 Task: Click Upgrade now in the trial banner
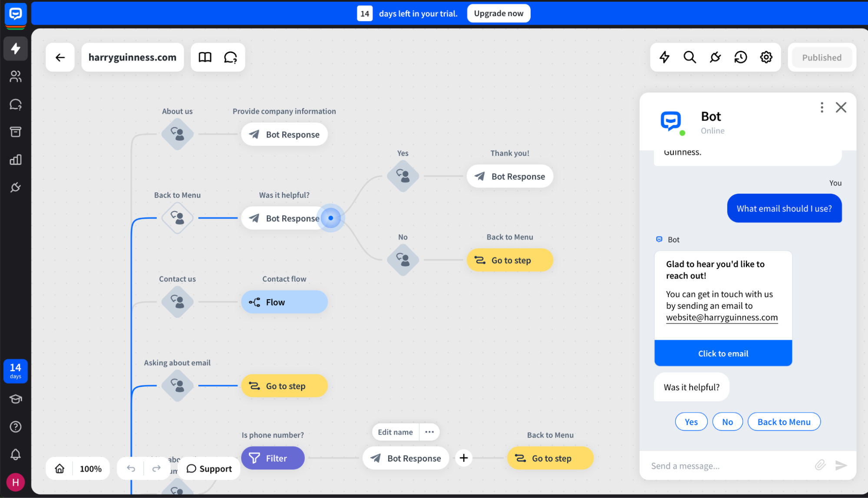pos(498,13)
